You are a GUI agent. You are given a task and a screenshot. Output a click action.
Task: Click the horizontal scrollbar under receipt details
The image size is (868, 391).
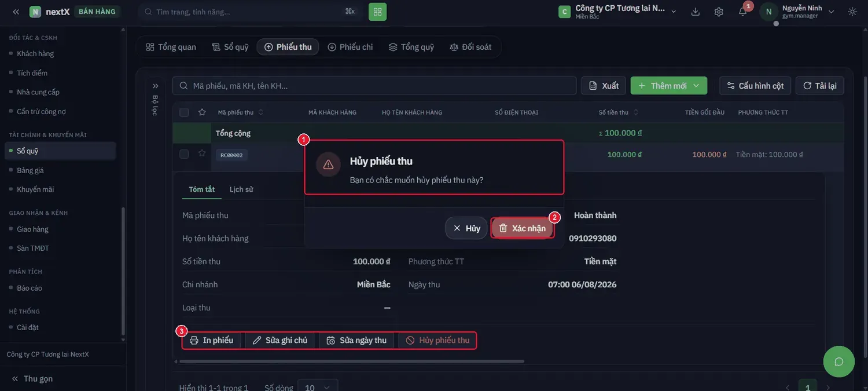352,361
